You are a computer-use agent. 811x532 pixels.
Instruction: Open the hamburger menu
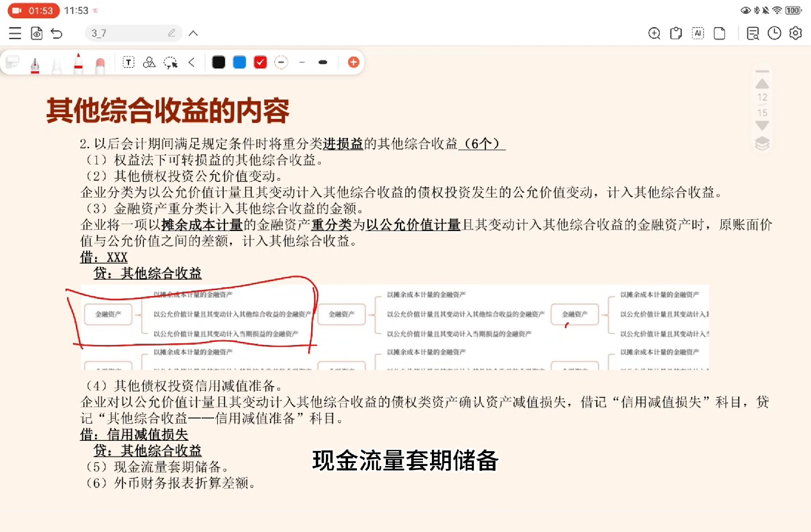(x=14, y=33)
